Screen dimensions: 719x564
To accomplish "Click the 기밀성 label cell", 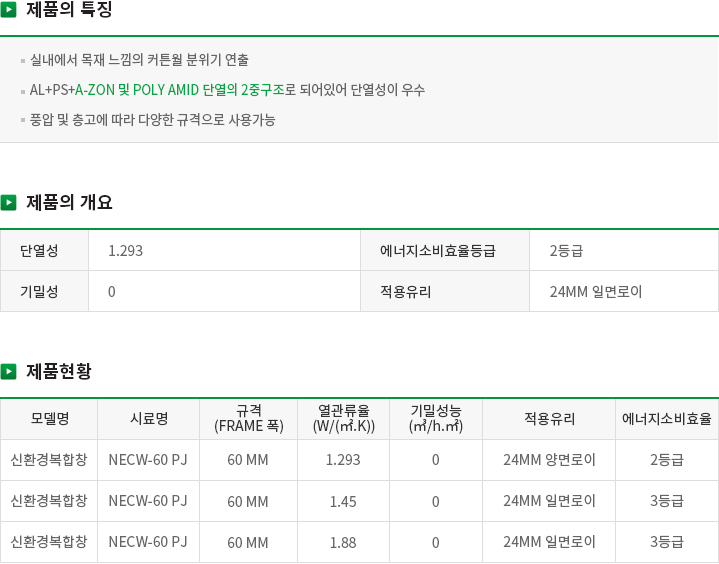I will point(44,291).
